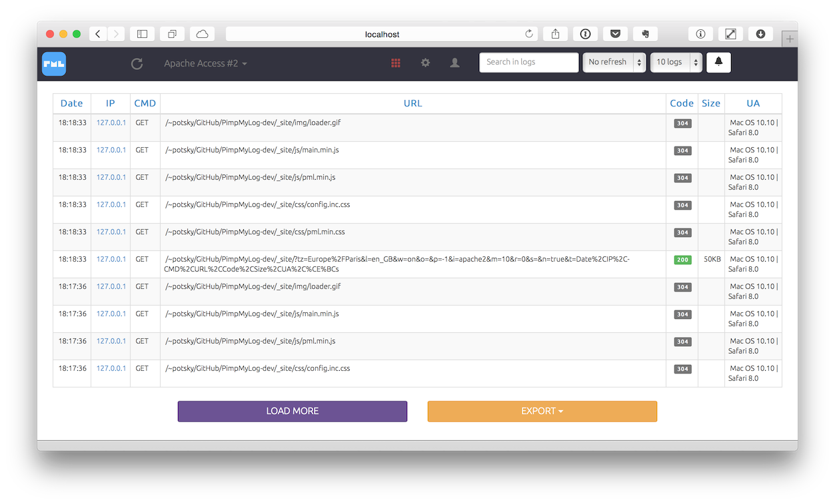The width and height of the screenshot is (835, 504).
Task: Open settings gear in the navbar
Action: (425, 63)
